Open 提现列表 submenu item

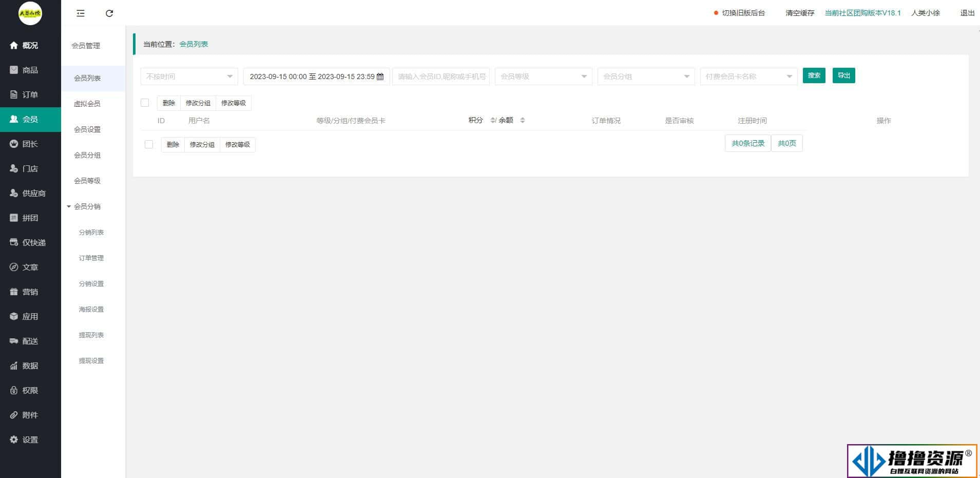point(91,335)
